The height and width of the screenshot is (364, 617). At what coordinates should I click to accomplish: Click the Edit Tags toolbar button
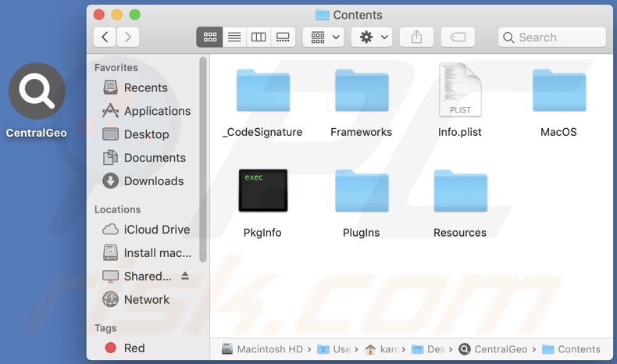(458, 37)
